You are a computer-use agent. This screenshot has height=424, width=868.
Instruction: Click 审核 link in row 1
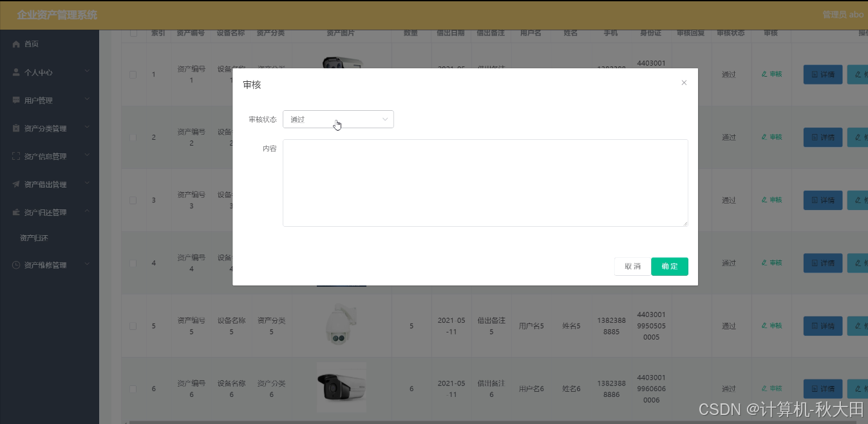(771, 74)
